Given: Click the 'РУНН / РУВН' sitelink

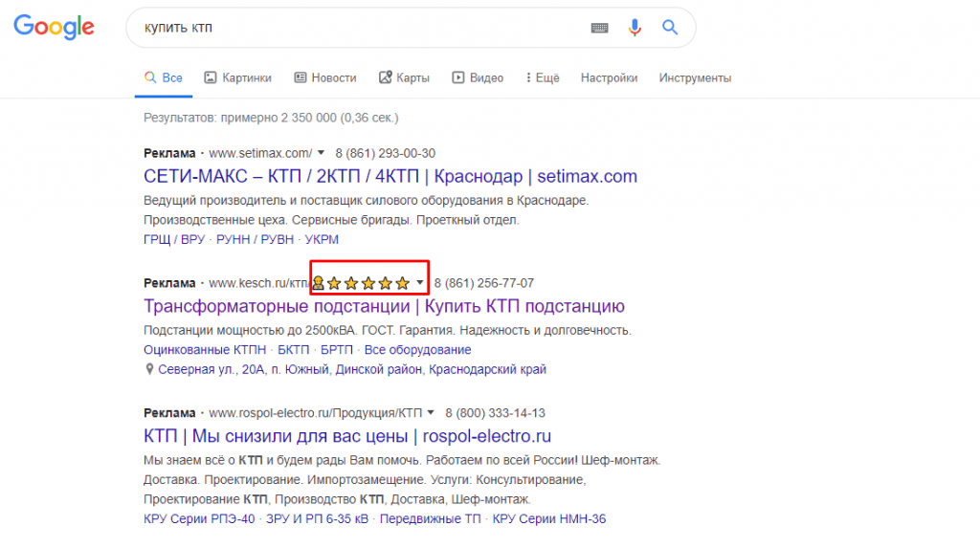Looking at the screenshot, I should pyautogui.click(x=255, y=239).
